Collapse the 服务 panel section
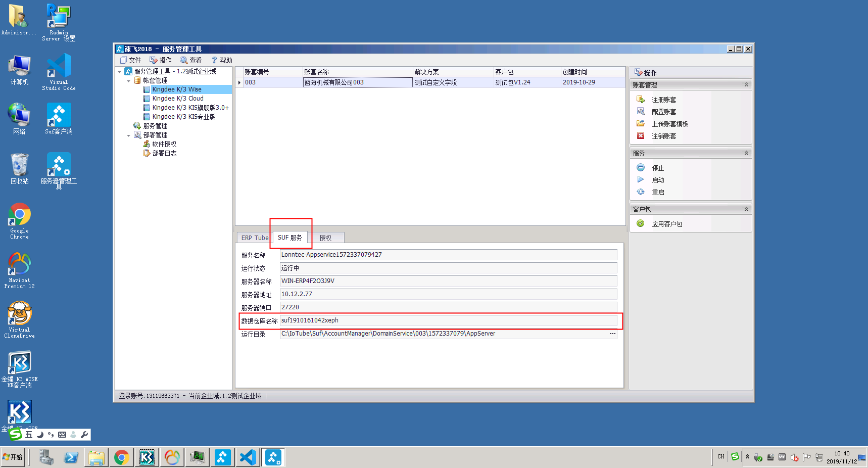This screenshot has height=468, width=868. coord(746,153)
